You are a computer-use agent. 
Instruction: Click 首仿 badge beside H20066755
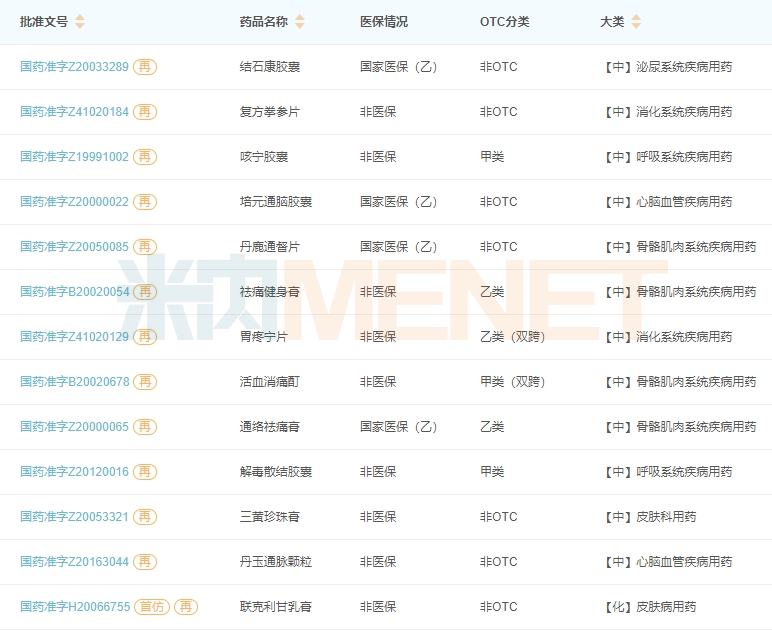coord(152,606)
